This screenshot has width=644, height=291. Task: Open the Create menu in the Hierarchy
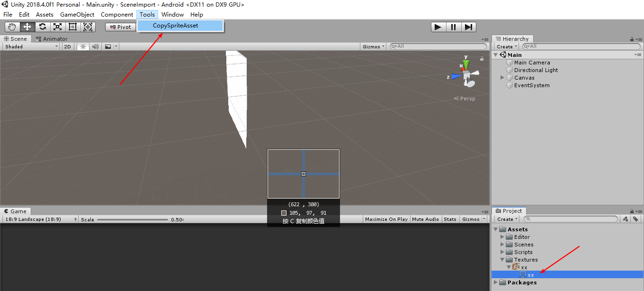[x=505, y=46]
